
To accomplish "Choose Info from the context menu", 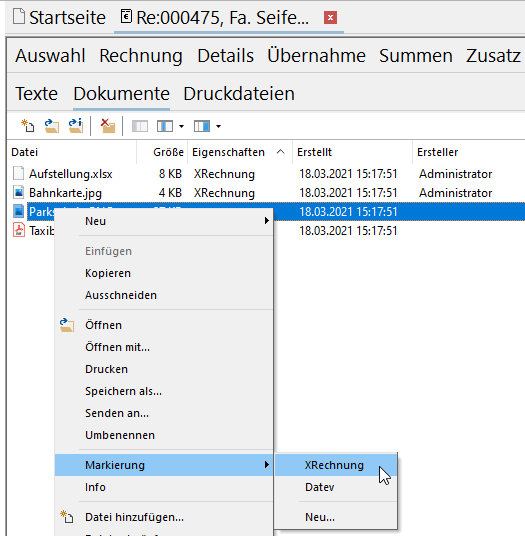I will (164, 487).
